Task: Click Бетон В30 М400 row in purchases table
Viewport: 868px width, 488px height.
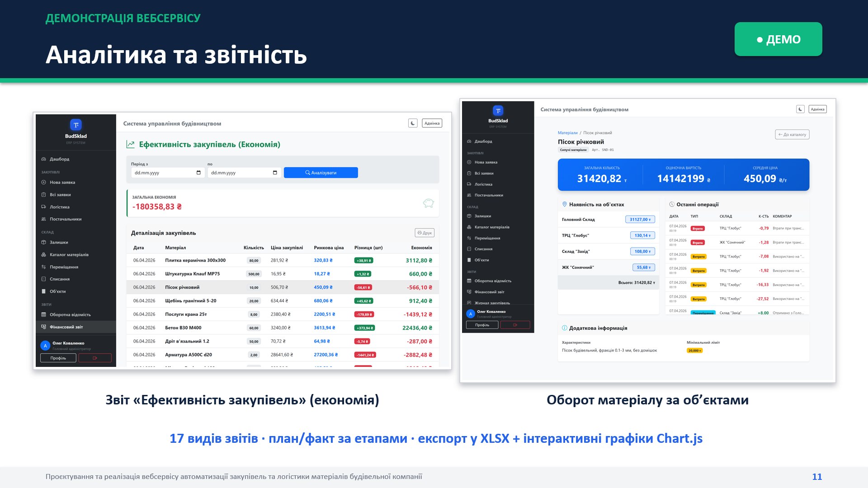Action: point(283,328)
